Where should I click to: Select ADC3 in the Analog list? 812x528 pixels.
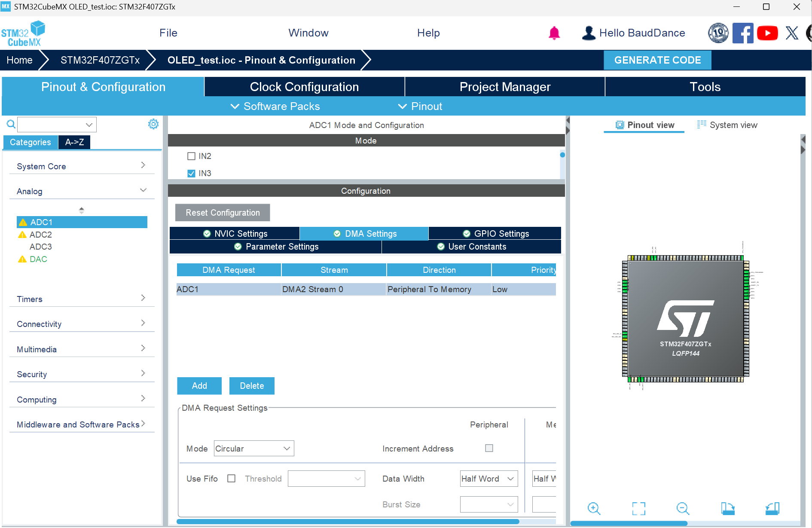(40, 247)
